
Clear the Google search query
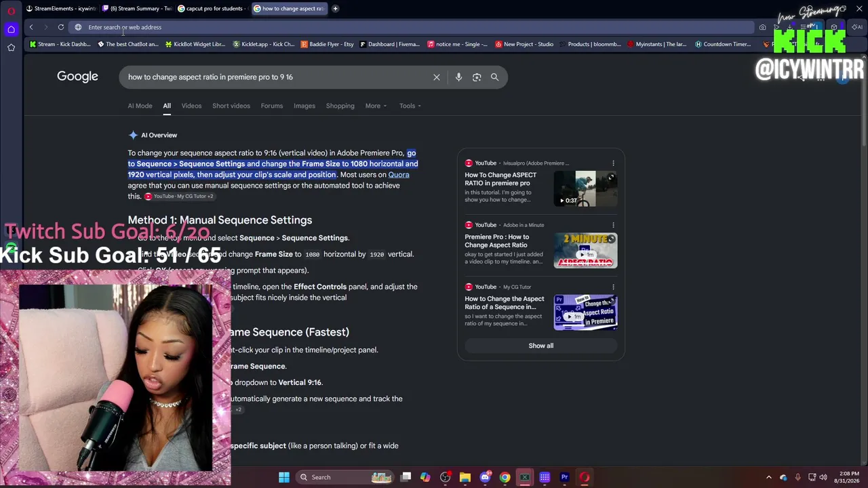(x=437, y=77)
